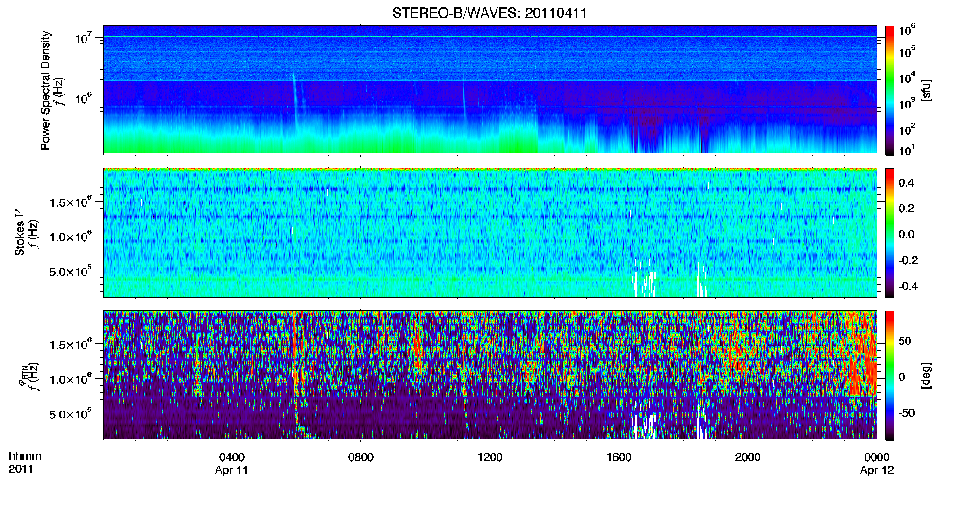The height and width of the screenshot is (505, 980).
Task: Click the 2000 time tick label
Action: pyautogui.click(x=748, y=457)
